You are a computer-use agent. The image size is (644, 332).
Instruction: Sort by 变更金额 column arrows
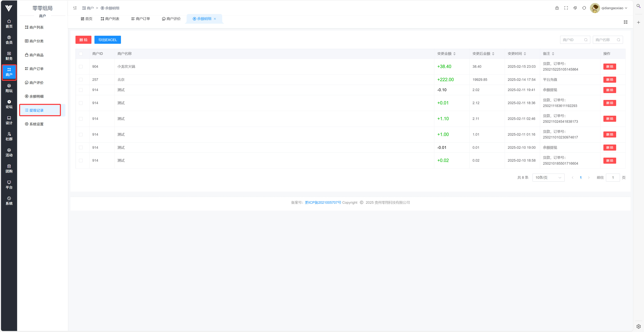click(x=454, y=54)
